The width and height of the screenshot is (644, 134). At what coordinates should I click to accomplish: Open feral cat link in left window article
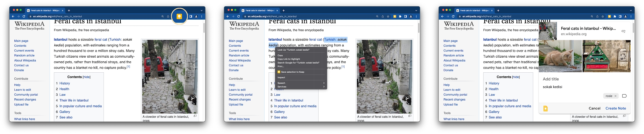(x=101, y=39)
